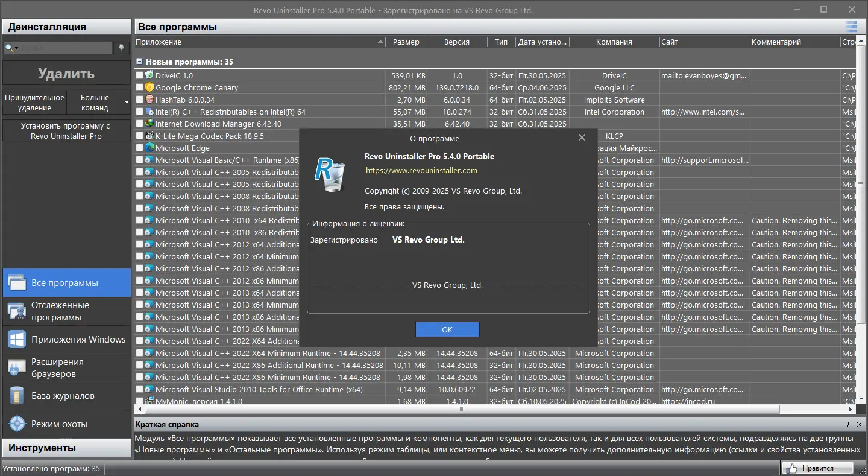This screenshot has height=476, width=868.
Task: Close the О программе dialog
Action: pyautogui.click(x=582, y=138)
